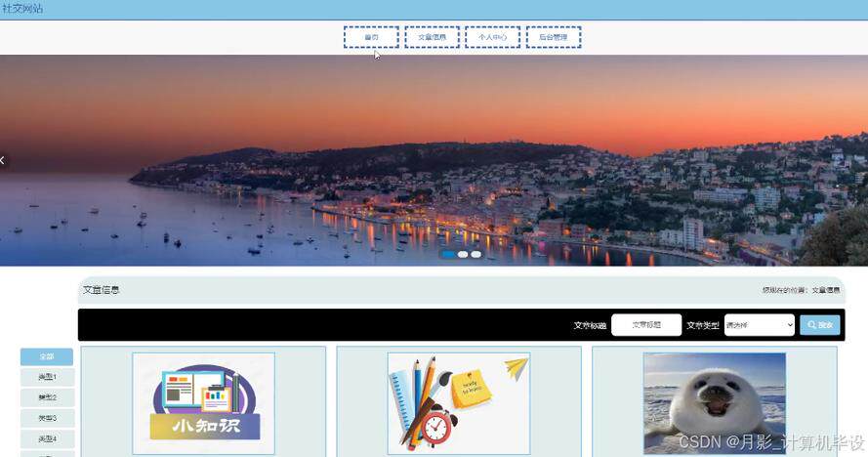Screen dimensions: 868x457
Task: Open the 文章类型 dropdown
Action: tap(760, 325)
